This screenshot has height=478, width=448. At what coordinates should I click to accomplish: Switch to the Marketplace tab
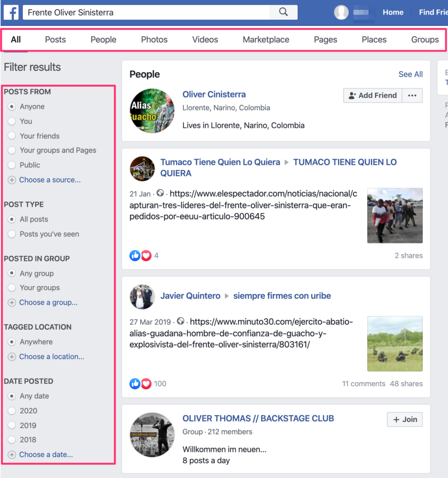pyautogui.click(x=266, y=40)
